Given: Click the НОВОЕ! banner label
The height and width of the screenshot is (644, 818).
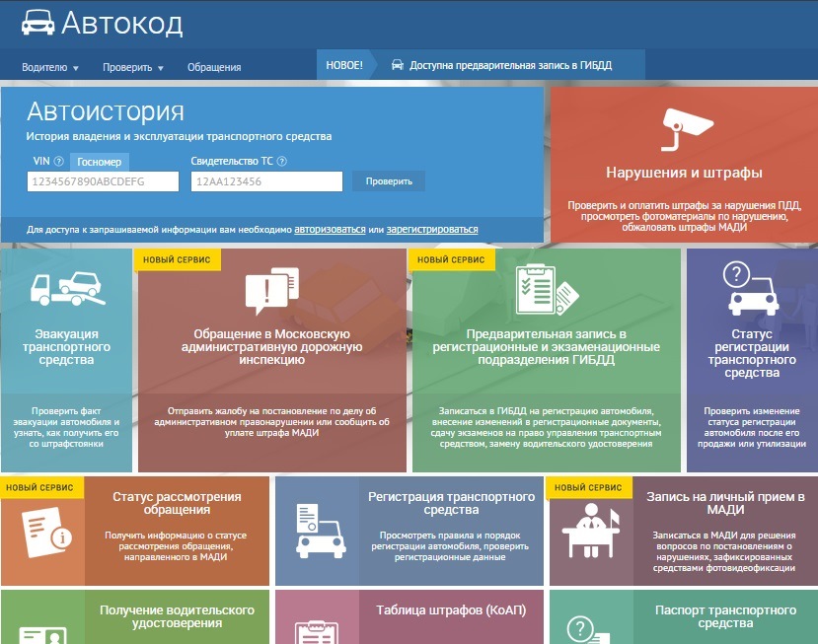Looking at the screenshot, I should tap(343, 65).
